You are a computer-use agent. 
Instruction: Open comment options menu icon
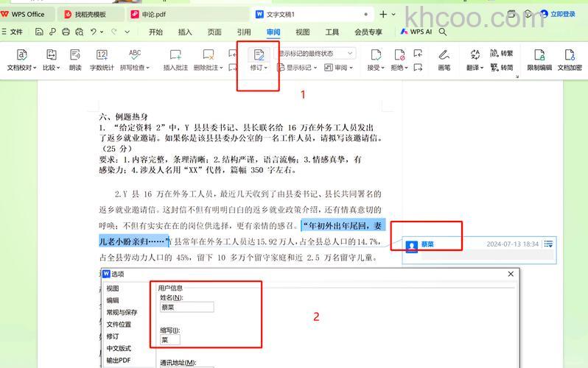(548, 244)
